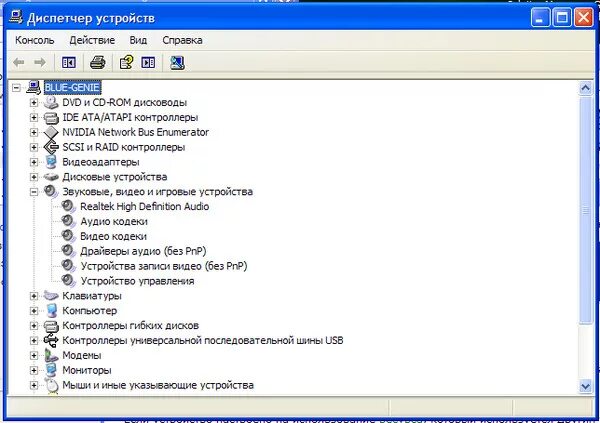This screenshot has height=423, width=600.
Task: Click the Back arrow in toolbar
Action: point(18,62)
